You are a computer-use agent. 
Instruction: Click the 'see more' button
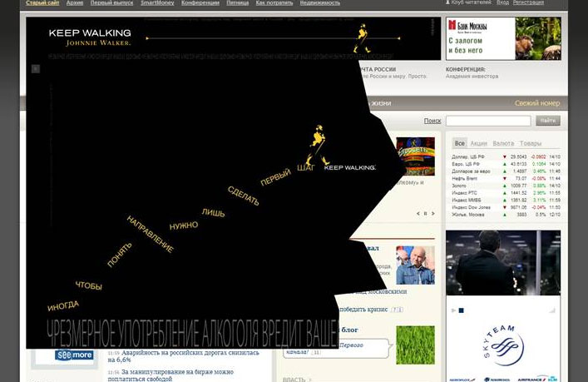(74, 355)
